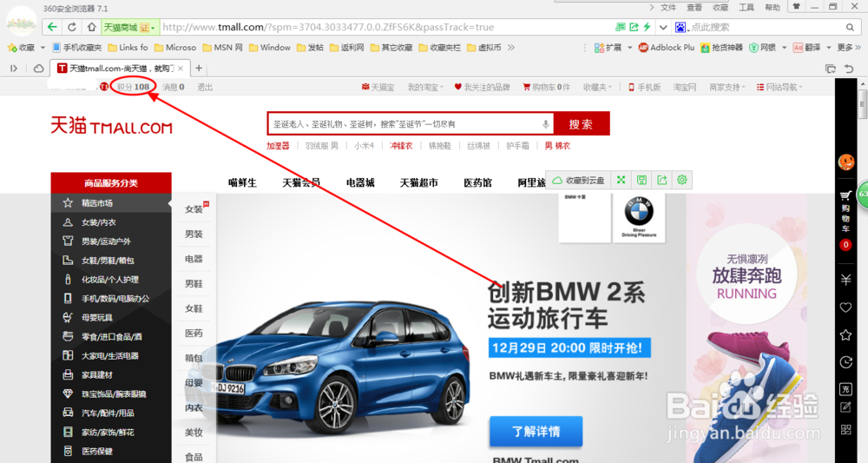Open the browser home page icon
The width and height of the screenshot is (868, 463).
coord(91,27)
